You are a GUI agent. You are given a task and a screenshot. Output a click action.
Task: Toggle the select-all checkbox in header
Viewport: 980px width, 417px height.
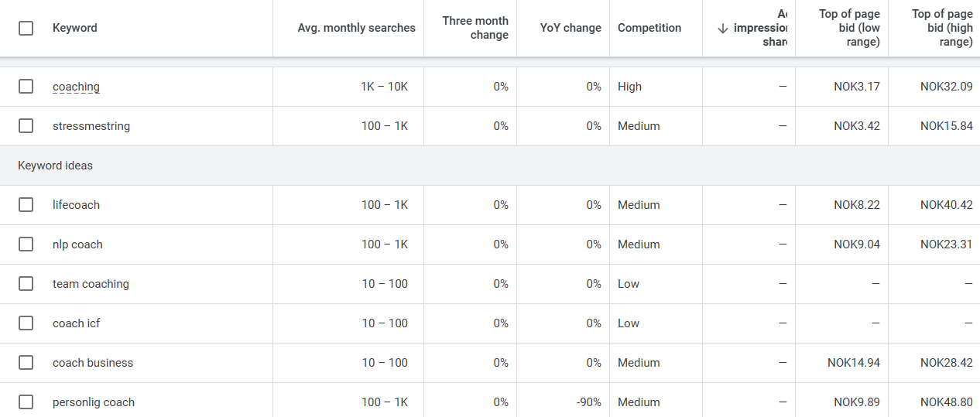pos(26,28)
